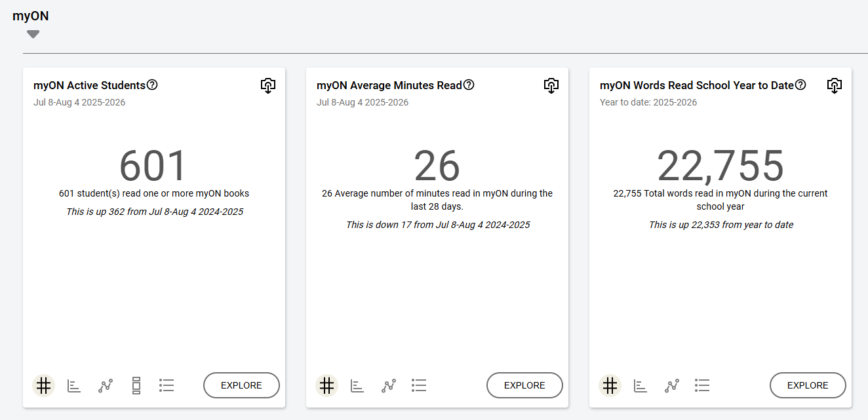Select number view on Average Minutes card
The width and height of the screenshot is (868, 420).
coord(327,385)
